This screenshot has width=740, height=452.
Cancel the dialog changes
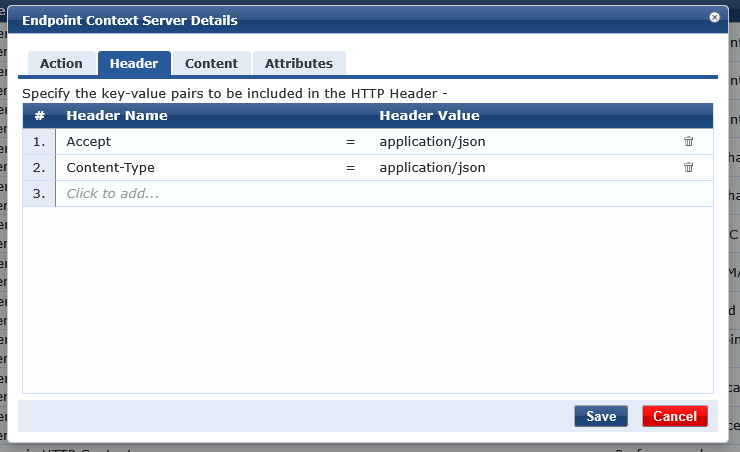tap(674, 416)
